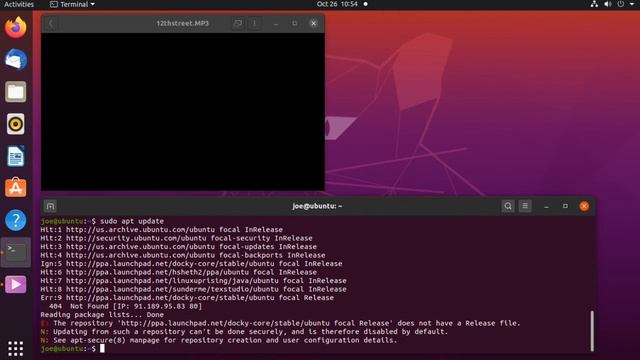Go back in 12thstreet.MP3 player window
This screenshot has height=360, width=640.
51,23
